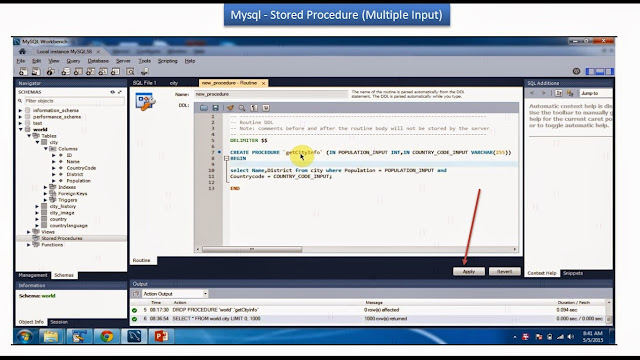Close the new_procedure - Routine tab
The width and height of the screenshot is (640, 360).
coord(264,83)
